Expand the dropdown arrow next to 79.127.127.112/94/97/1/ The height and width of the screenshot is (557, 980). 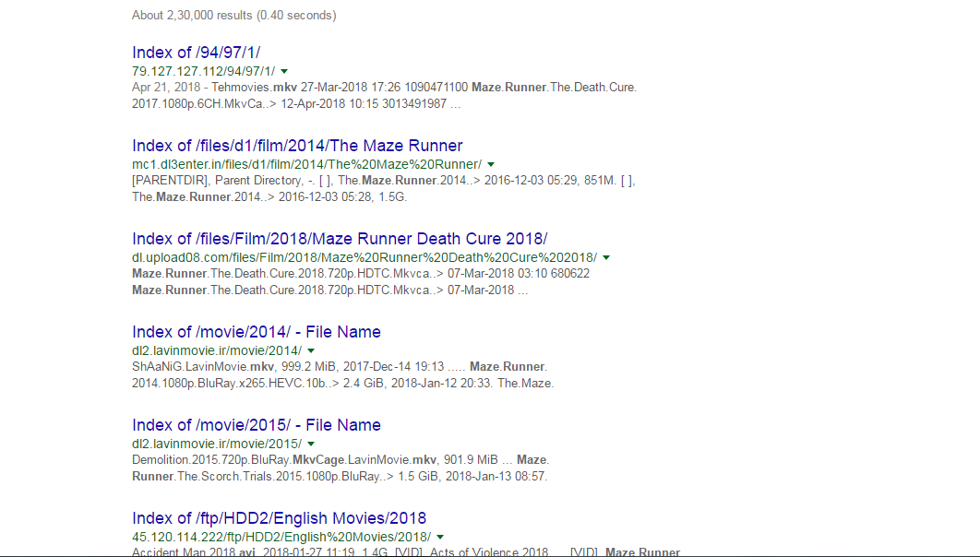tap(284, 72)
